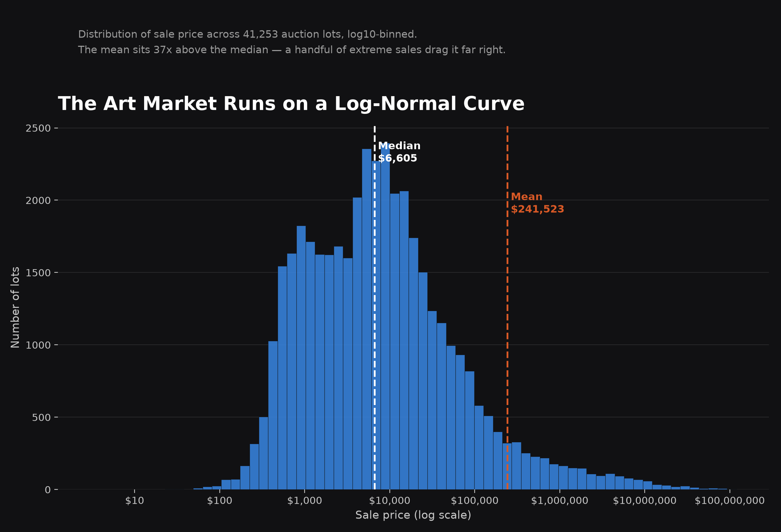Click the x-axis tick label '$10,000,000'

click(645, 501)
